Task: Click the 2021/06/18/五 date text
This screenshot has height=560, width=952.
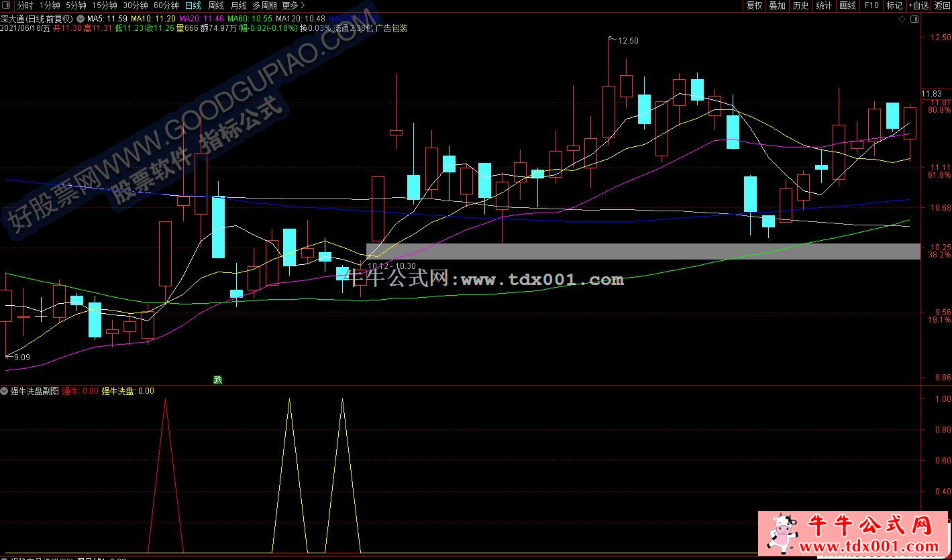Action: point(25,29)
